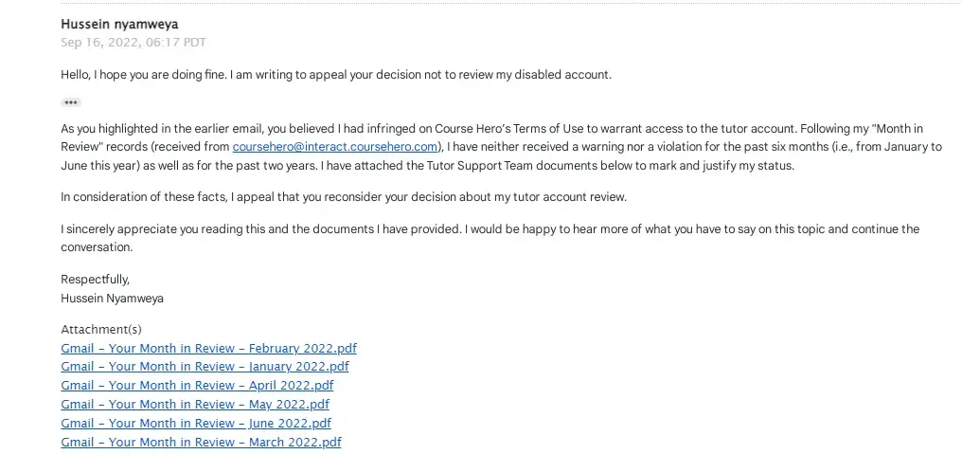Click the Attachment(s) heading

(x=100, y=330)
